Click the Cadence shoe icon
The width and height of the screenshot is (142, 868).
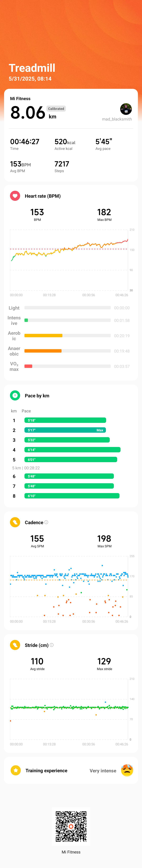click(15, 522)
